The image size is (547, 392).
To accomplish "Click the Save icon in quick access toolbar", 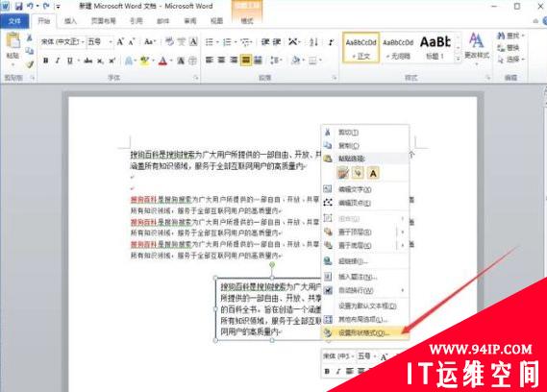I will coord(18,6).
